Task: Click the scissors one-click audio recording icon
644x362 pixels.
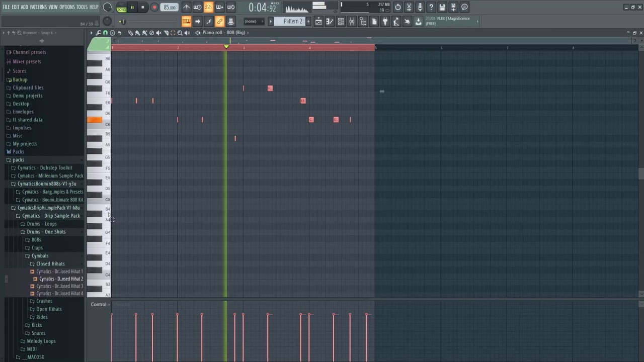Action: [409, 7]
